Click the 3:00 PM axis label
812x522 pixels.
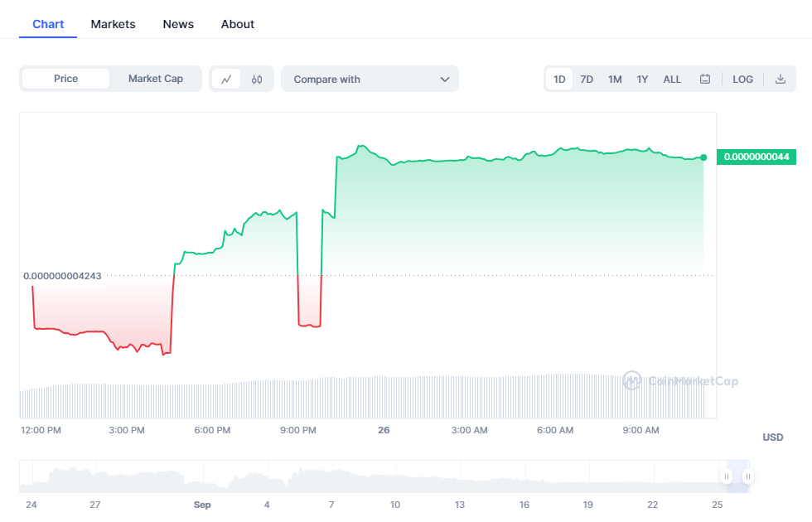point(127,430)
